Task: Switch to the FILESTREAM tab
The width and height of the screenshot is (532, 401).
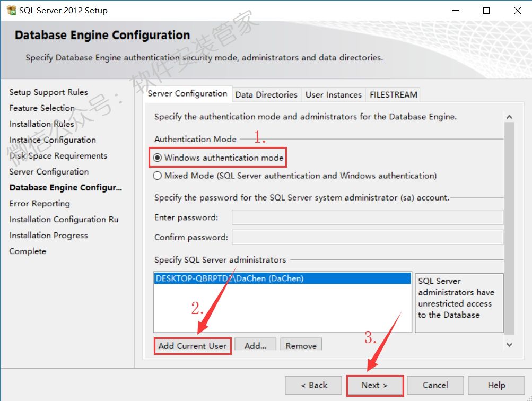Action: (393, 94)
